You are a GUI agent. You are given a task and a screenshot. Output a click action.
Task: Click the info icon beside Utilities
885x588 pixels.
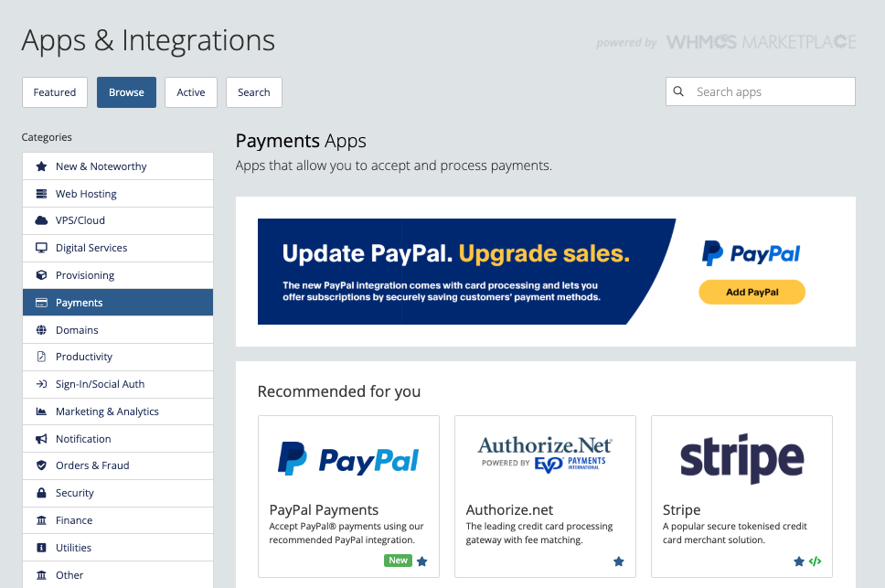pos(41,548)
